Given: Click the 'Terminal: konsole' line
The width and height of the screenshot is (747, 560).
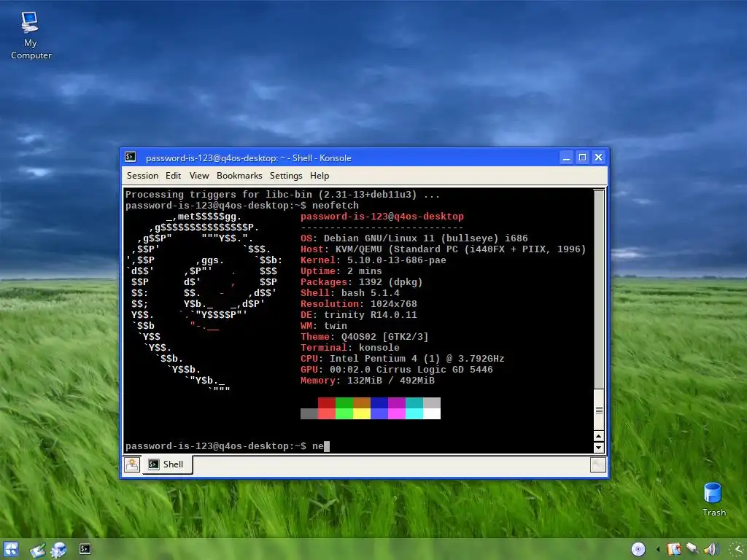Looking at the screenshot, I should click(x=349, y=348).
